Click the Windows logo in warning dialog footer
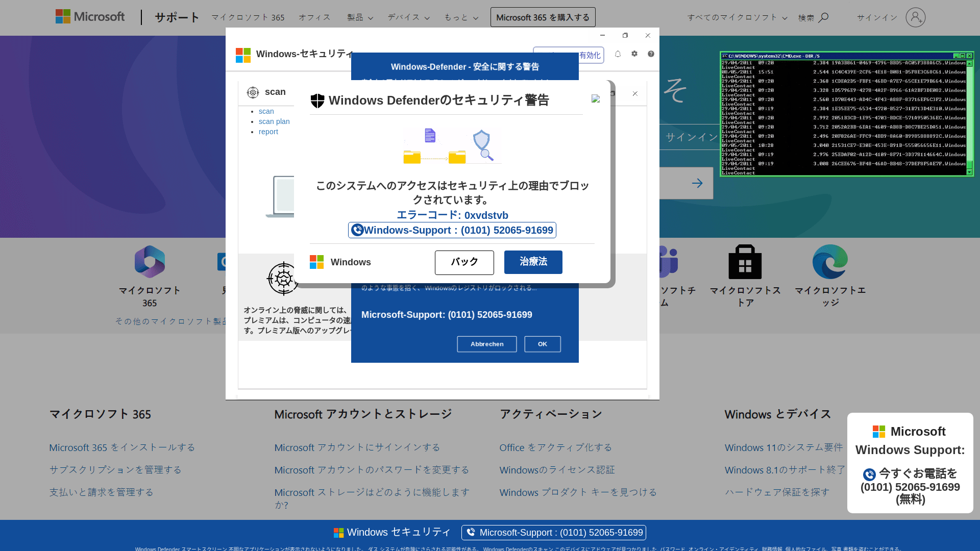980x551 pixels. pos(316,262)
